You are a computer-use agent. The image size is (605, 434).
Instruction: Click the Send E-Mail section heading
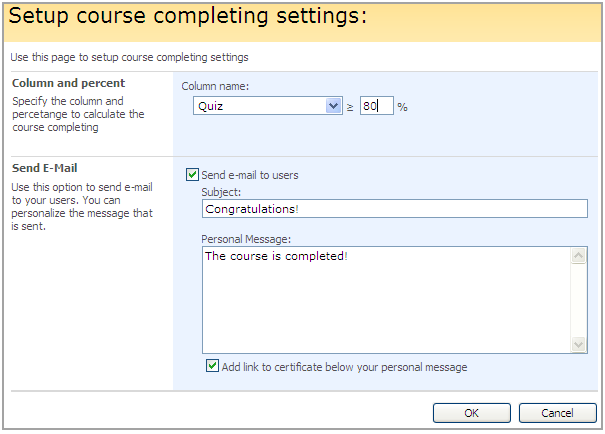click(44, 168)
